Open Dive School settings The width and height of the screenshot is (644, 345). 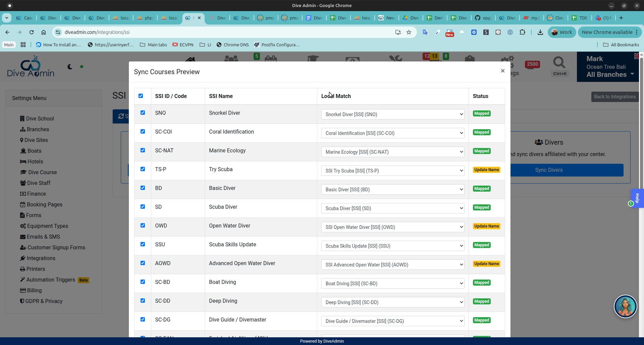click(37, 118)
